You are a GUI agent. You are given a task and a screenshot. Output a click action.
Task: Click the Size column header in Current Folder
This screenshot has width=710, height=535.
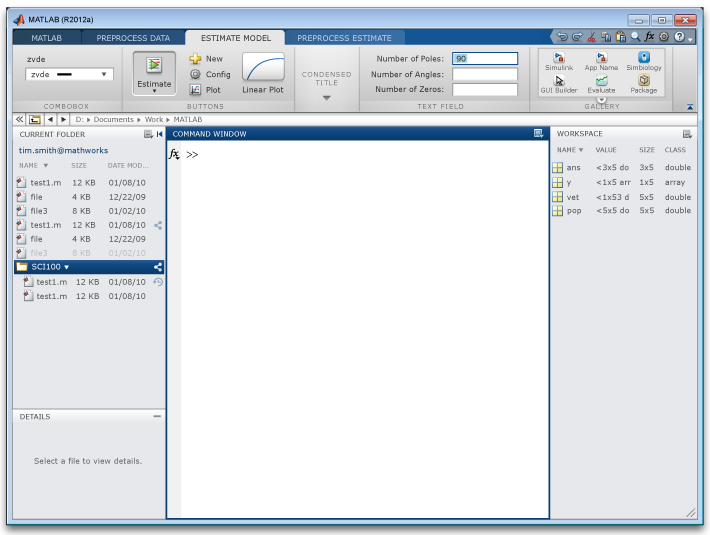coord(79,166)
